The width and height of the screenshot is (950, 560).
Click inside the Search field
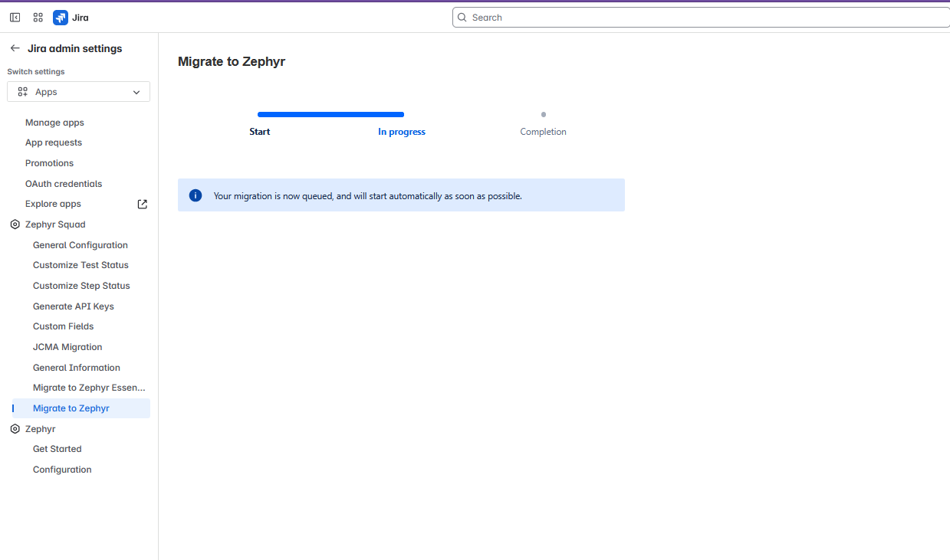click(690, 17)
